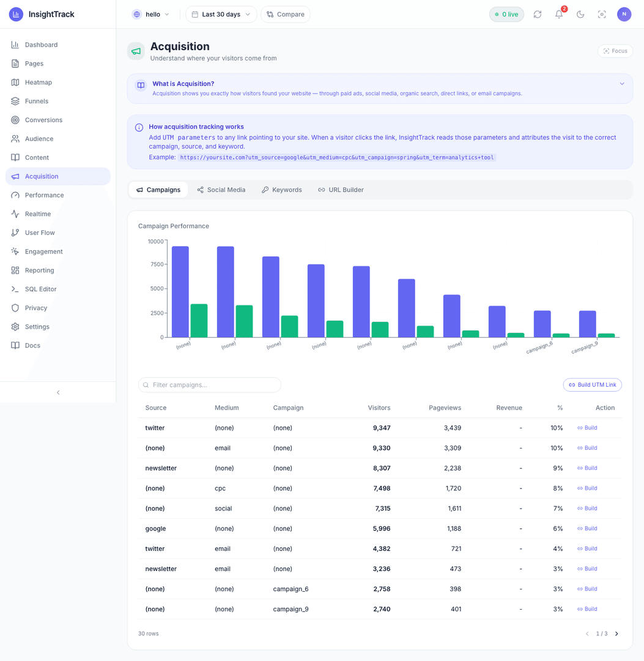Image resolution: width=644 pixels, height=661 pixels.
Task: Click the Build UTM Link button
Action: (592, 385)
